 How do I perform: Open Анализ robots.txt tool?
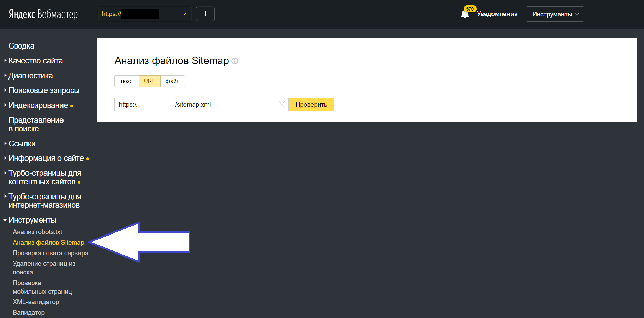point(37,232)
